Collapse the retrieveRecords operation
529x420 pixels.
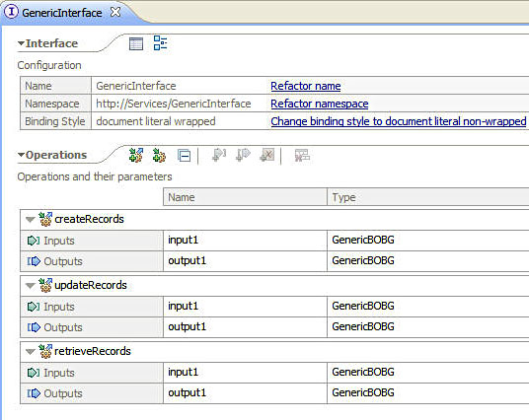pyautogui.click(x=31, y=352)
